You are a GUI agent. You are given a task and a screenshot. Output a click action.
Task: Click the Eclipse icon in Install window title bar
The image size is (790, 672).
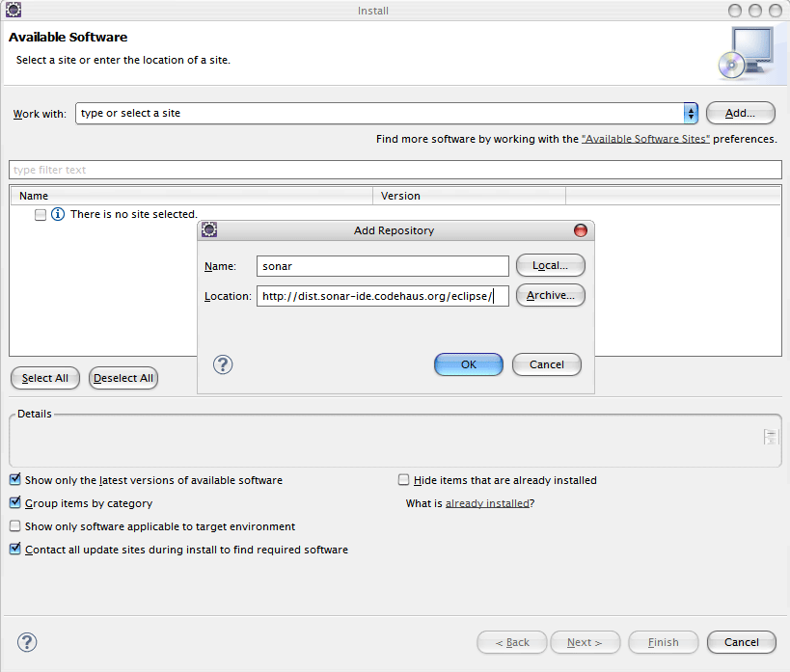tap(14, 11)
